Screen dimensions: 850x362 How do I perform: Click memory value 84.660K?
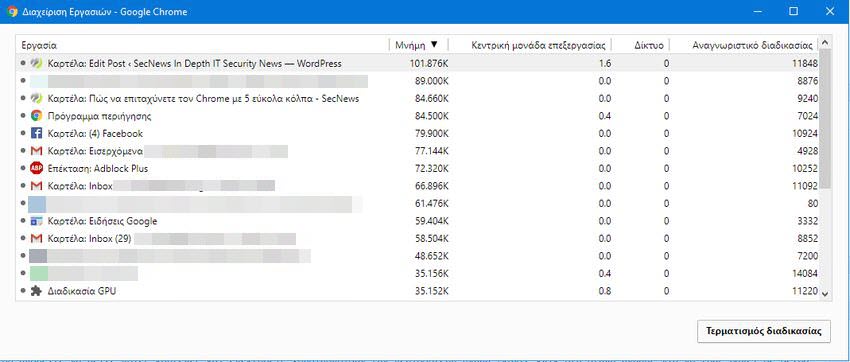pyautogui.click(x=432, y=99)
